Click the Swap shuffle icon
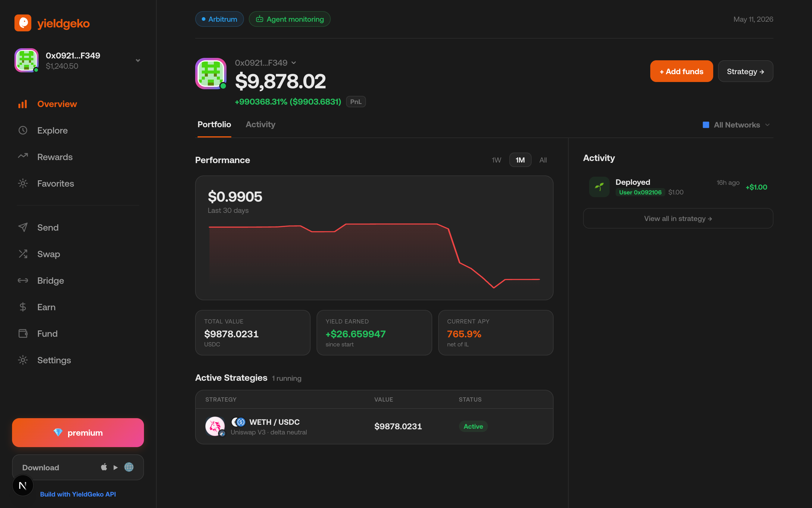 (x=23, y=254)
